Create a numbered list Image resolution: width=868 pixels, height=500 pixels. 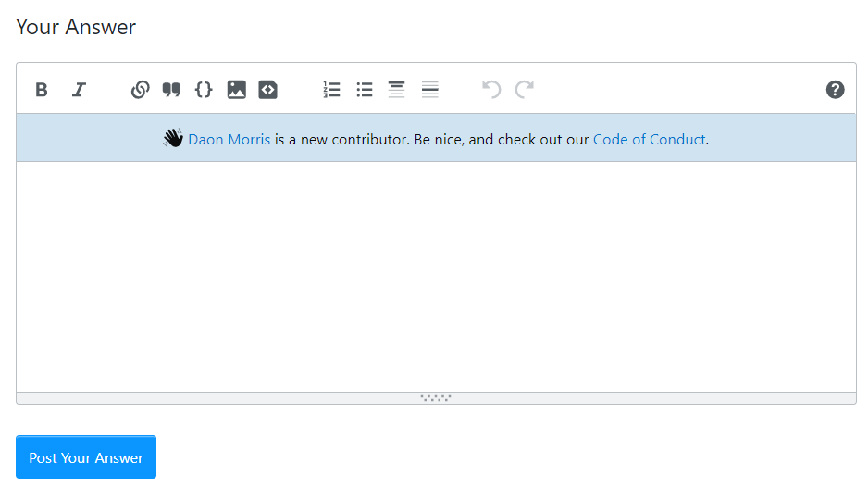(331, 90)
